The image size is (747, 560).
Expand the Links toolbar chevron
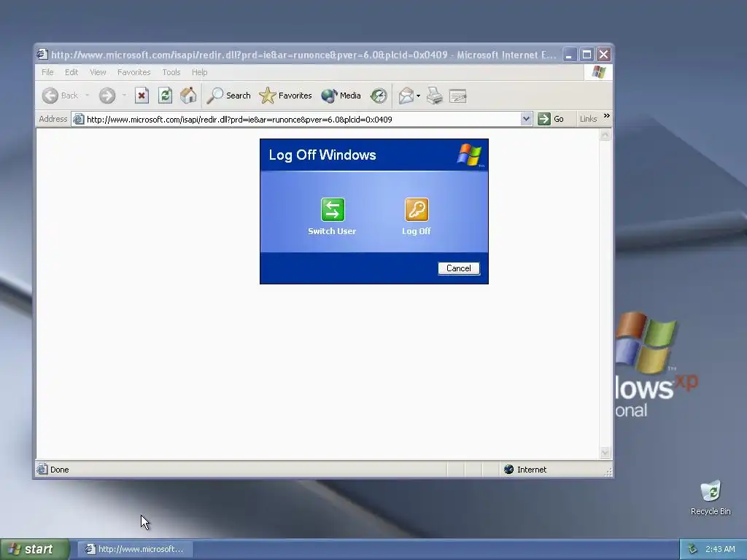click(606, 116)
